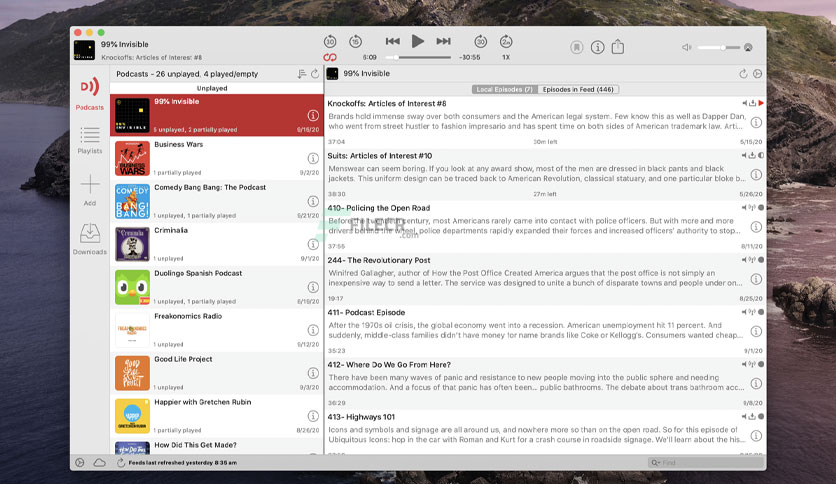This screenshot has width=836, height=484.
Task: Toggle played status of the Suits episode
Action: coord(761,156)
